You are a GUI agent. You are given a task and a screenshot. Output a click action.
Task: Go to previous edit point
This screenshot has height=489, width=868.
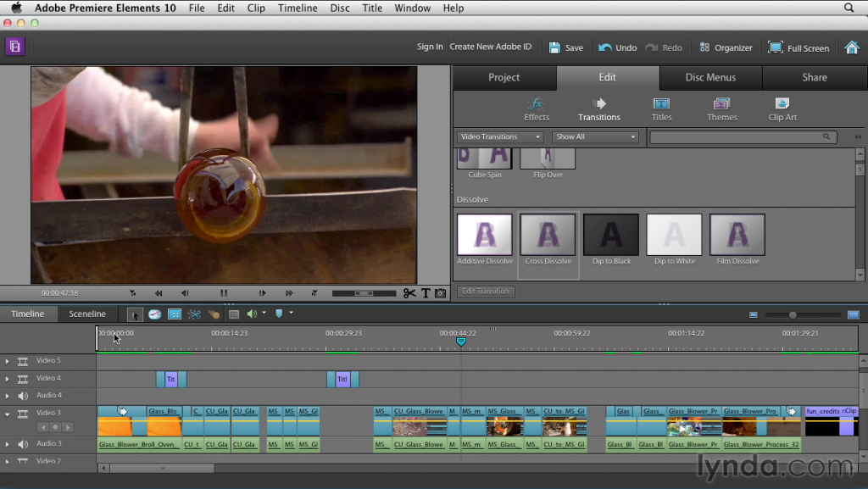coord(133,293)
